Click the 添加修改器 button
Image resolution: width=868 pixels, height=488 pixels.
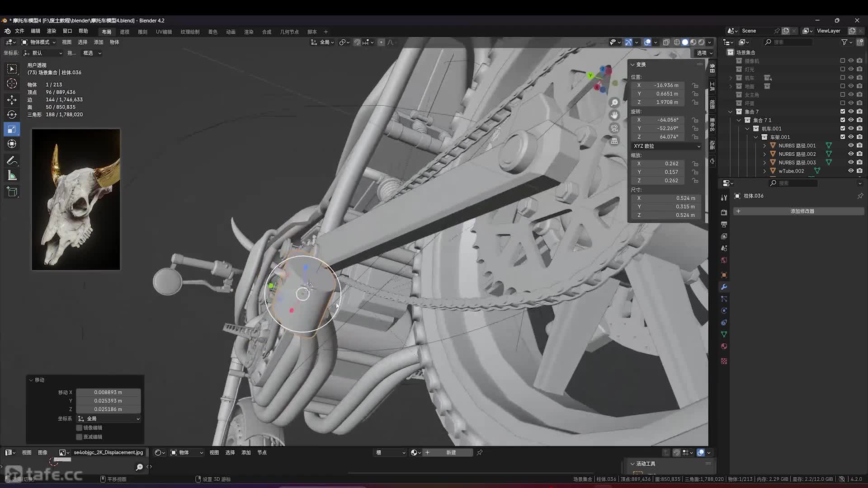(798, 211)
